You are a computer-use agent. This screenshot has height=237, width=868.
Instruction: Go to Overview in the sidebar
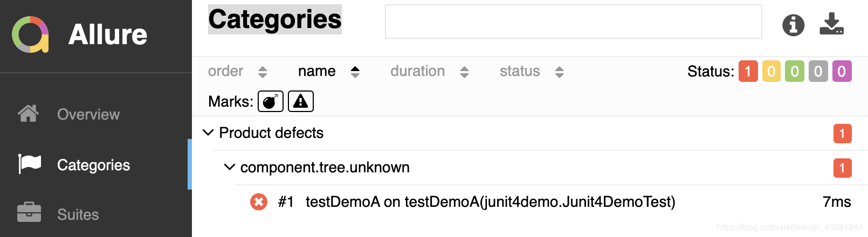coord(88,114)
